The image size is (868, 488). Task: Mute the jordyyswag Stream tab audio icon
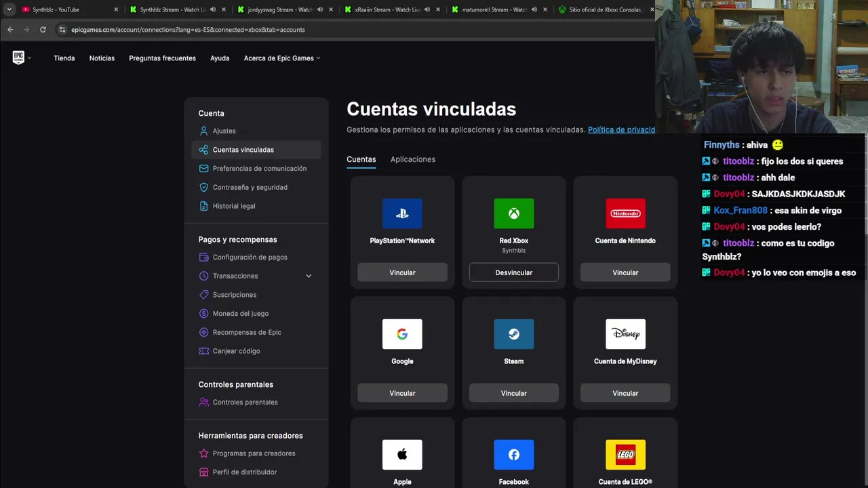click(320, 9)
